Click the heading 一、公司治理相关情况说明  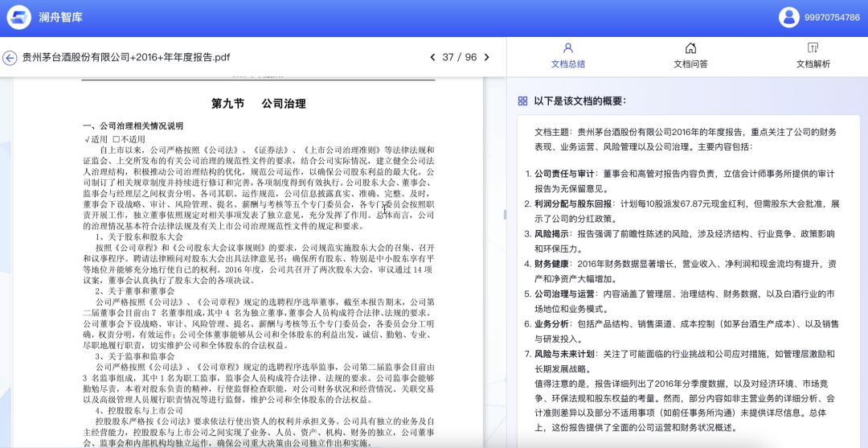(x=133, y=126)
